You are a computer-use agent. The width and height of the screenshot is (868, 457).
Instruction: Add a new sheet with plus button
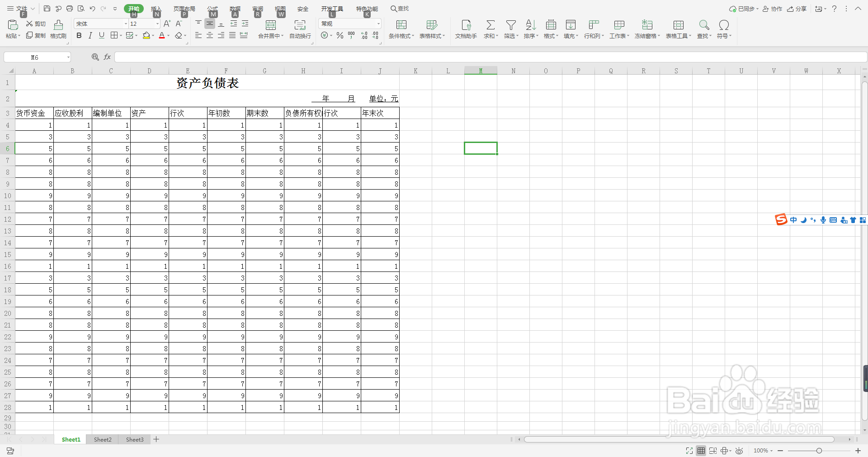[156, 439]
